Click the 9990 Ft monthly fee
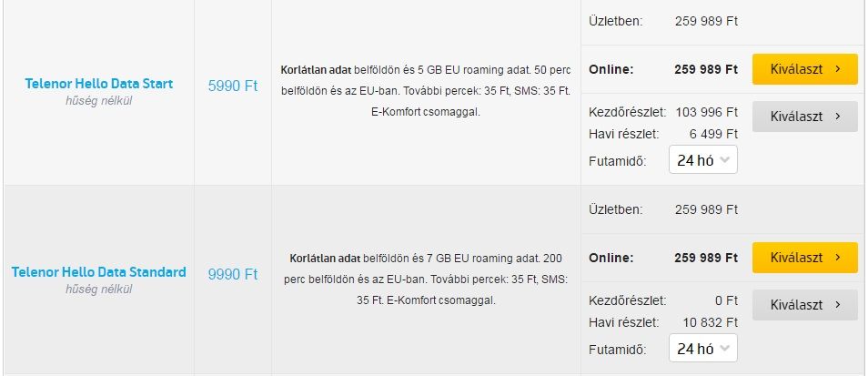 coord(233,275)
